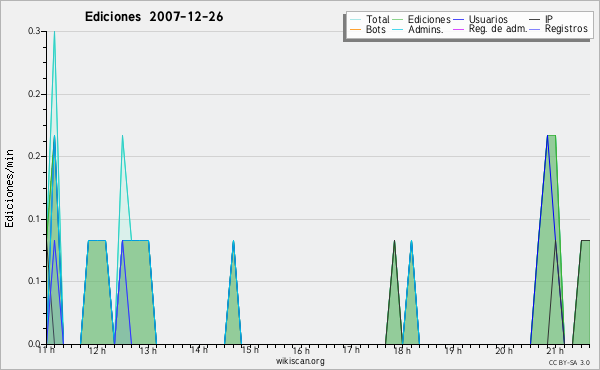The image size is (600, 370).
Task: Click the '0.3' y-axis label
Action: point(34,31)
